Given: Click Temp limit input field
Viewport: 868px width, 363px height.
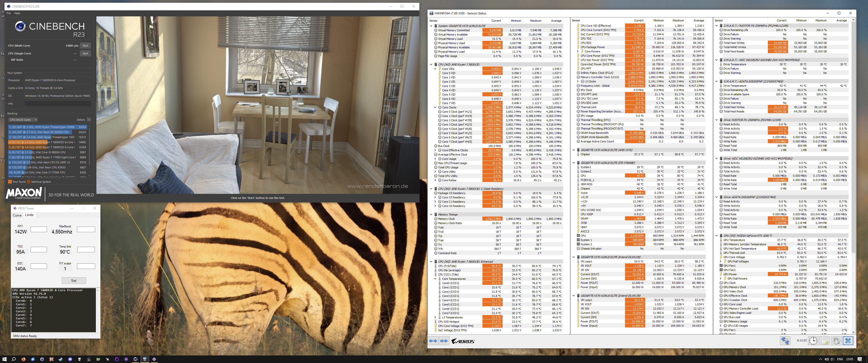Looking at the screenshot, I should [x=86, y=250].
